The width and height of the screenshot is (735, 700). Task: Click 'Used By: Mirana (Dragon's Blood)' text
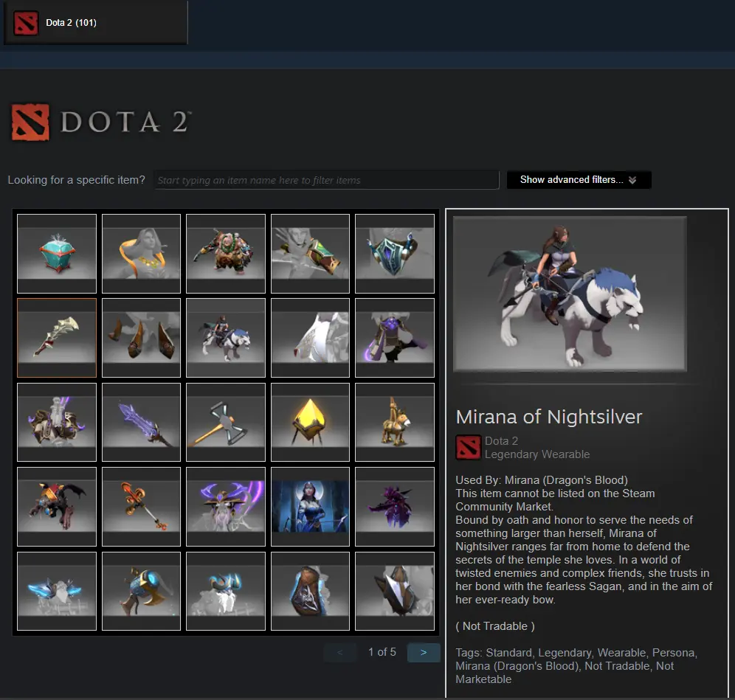pos(542,480)
